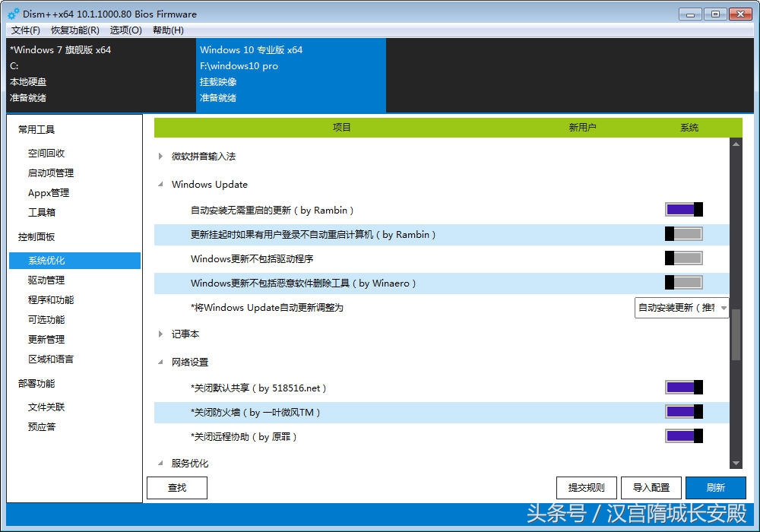The image size is (760, 532).
Task: Expand 微软拼音输入法 group
Action: (x=160, y=156)
